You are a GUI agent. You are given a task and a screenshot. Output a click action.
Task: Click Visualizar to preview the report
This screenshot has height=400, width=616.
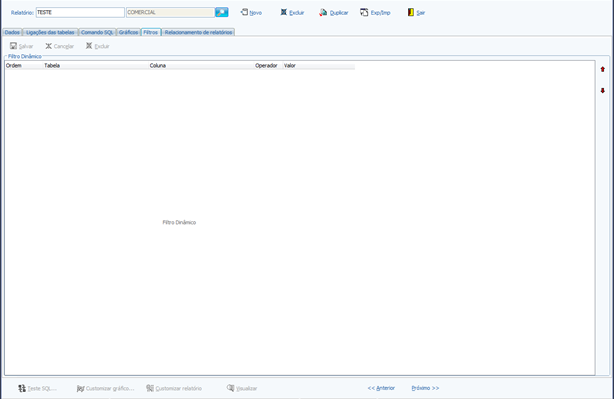coord(242,388)
